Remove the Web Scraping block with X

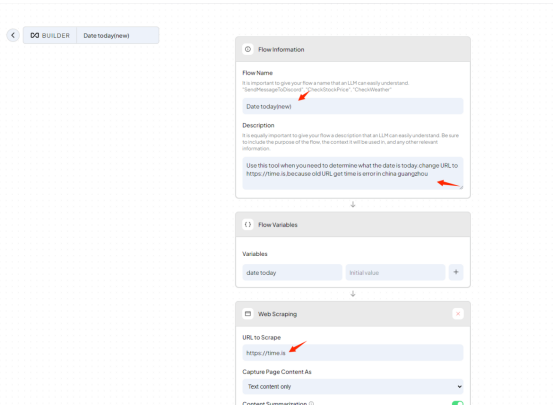(x=458, y=314)
